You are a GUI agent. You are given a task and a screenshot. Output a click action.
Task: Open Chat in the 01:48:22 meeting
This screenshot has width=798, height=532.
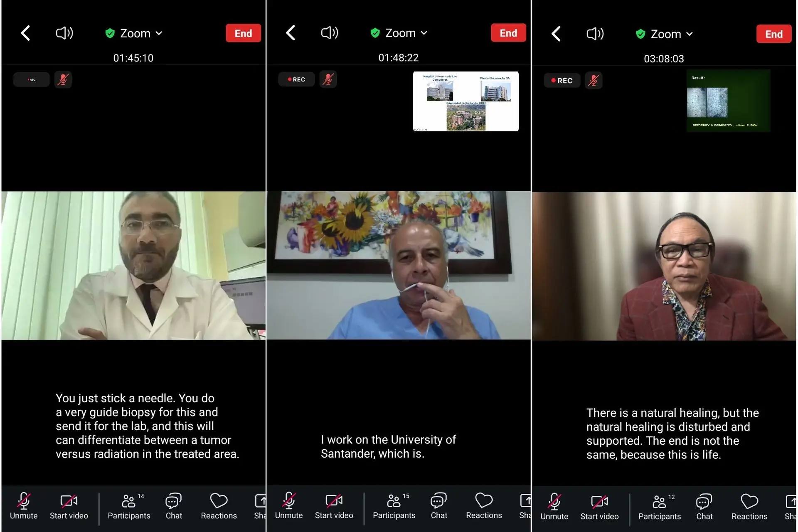(439, 506)
